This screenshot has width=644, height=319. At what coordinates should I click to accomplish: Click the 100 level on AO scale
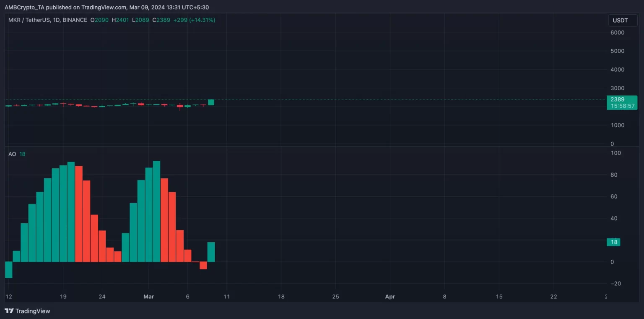pos(616,153)
